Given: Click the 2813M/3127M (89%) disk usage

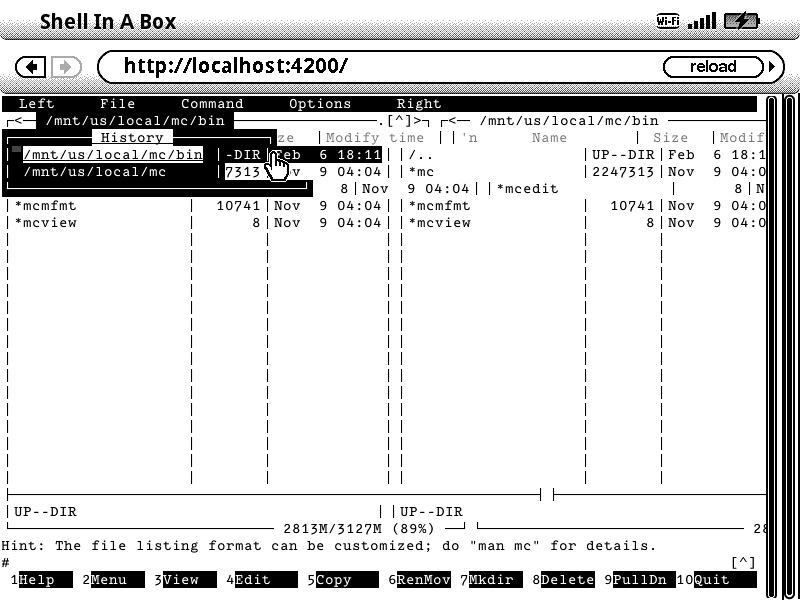Looking at the screenshot, I should pos(359,529).
